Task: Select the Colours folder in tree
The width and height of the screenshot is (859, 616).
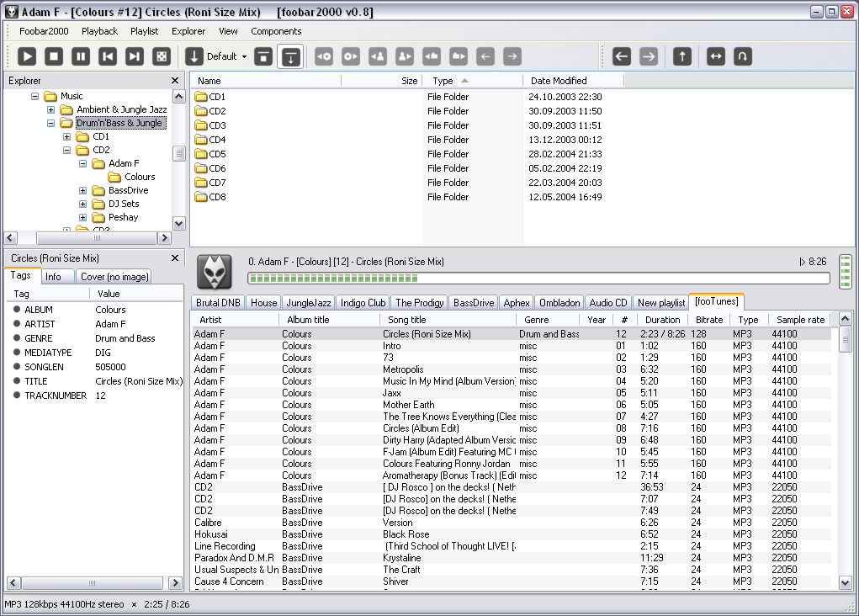Action: 140,177
